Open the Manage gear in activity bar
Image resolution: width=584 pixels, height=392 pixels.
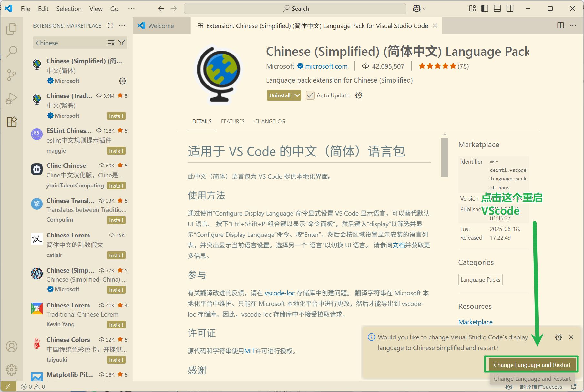[12, 370]
